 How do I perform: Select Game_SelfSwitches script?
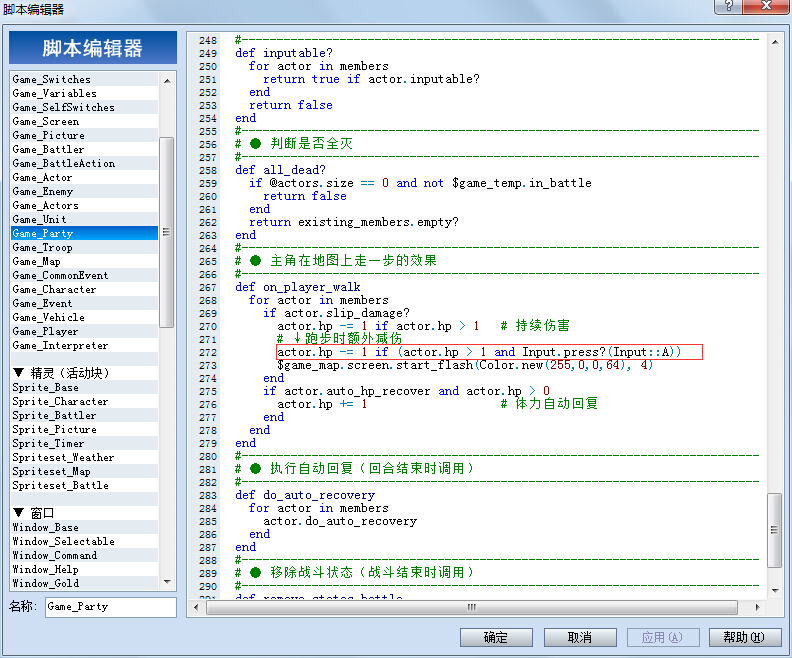tap(84, 108)
